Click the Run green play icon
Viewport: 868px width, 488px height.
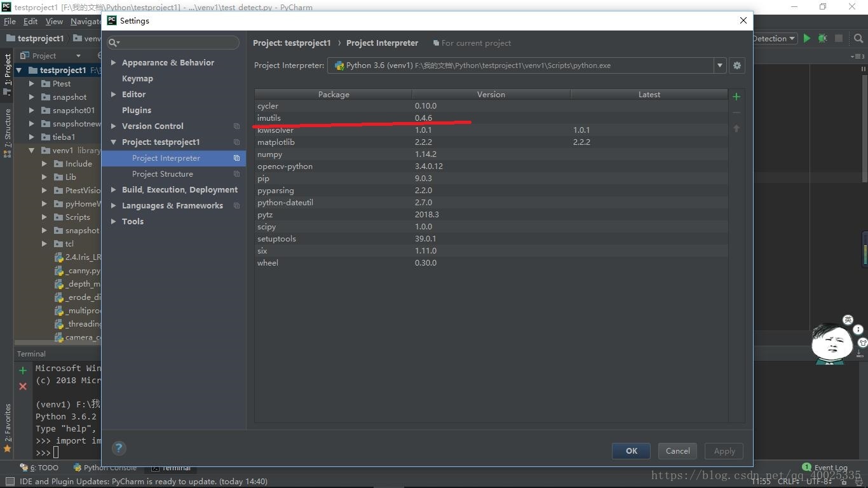click(807, 38)
